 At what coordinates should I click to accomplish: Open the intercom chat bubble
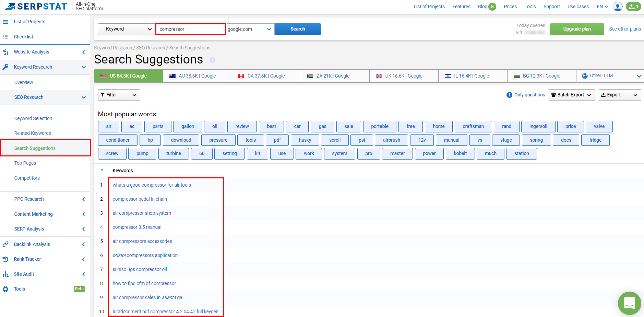click(x=629, y=303)
